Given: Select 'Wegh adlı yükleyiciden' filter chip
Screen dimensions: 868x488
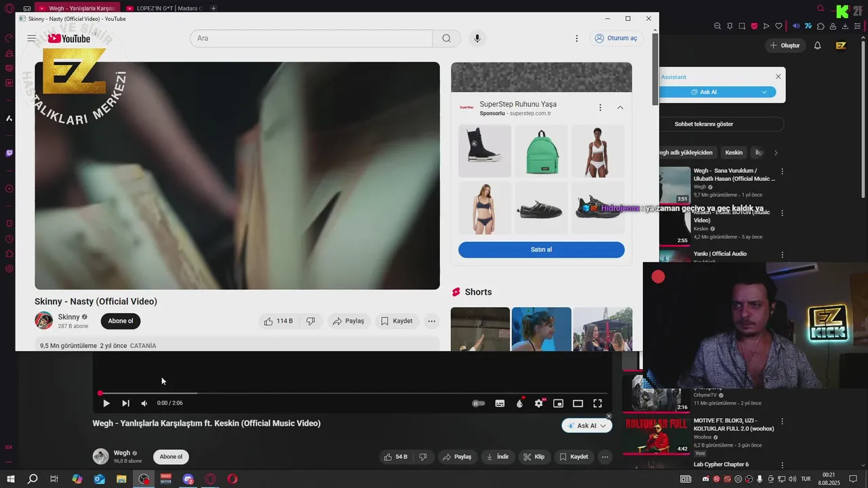Looking at the screenshot, I should pos(687,152).
